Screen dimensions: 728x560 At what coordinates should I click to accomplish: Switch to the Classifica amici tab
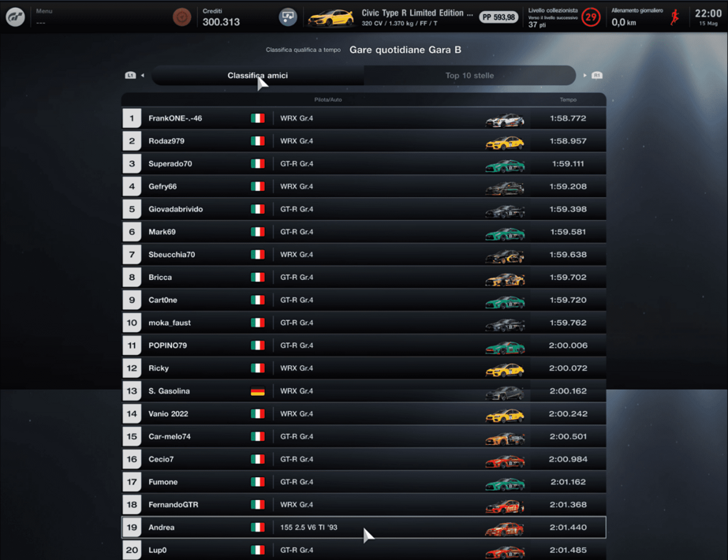click(x=258, y=75)
